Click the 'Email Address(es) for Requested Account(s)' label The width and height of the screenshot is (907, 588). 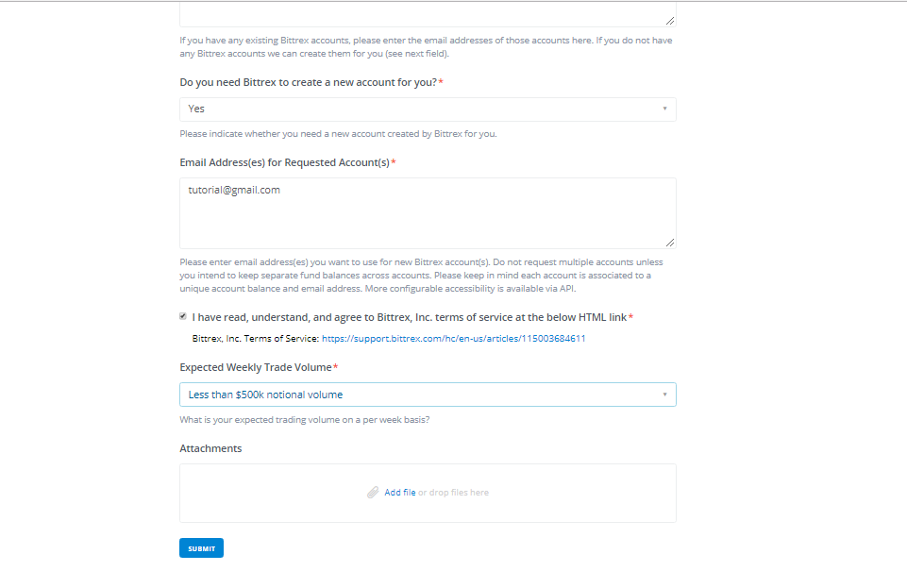[284, 162]
